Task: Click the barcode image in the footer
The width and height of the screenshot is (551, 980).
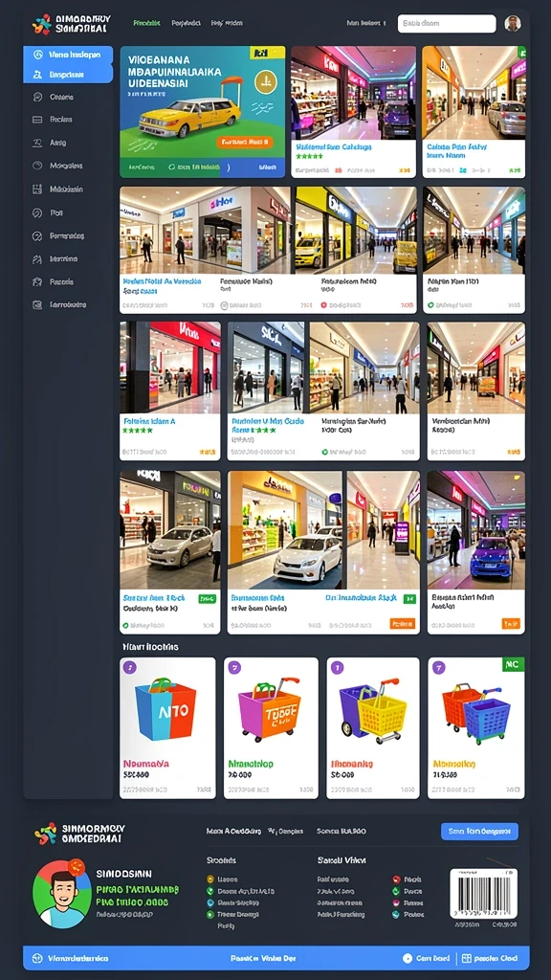Action: (x=483, y=893)
